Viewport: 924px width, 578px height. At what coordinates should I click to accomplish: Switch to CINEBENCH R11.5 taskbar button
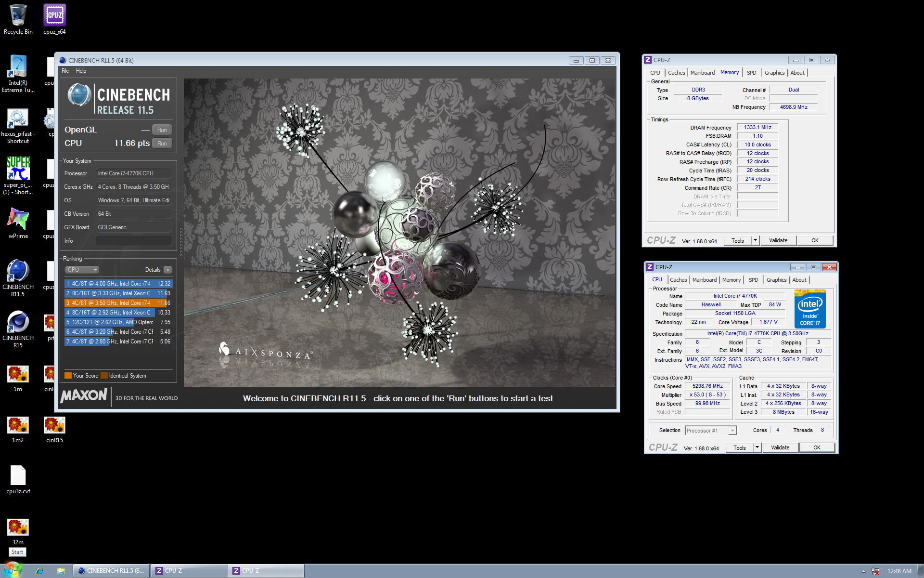click(111, 571)
